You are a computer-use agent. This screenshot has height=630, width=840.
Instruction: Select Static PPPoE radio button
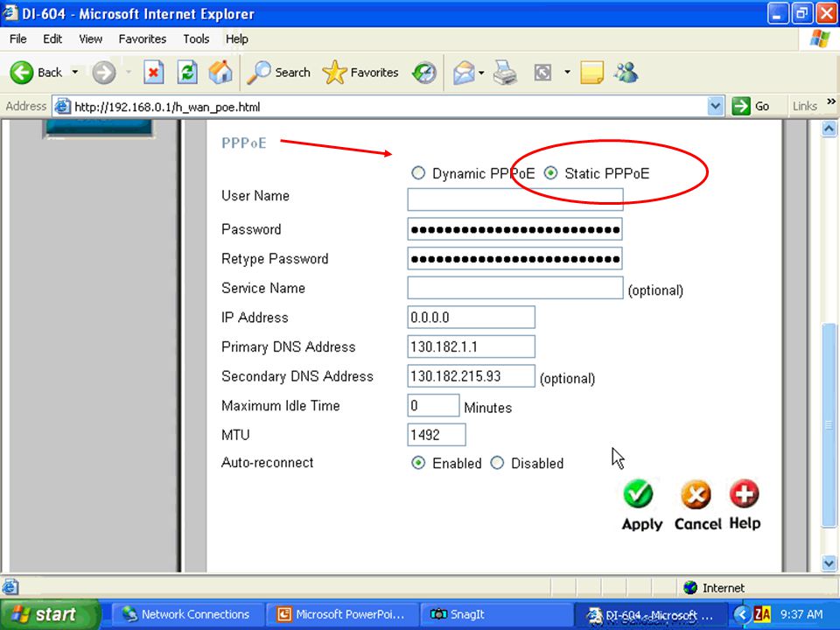click(x=550, y=173)
